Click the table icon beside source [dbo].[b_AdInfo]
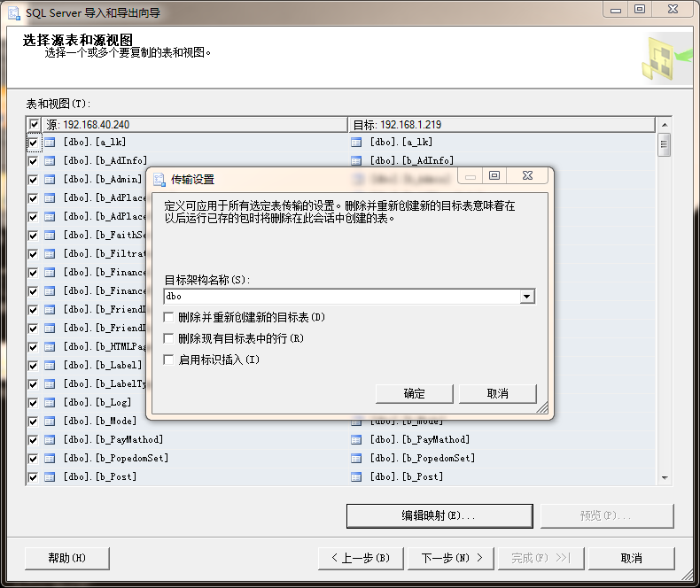Image resolution: width=700 pixels, height=588 pixels. coord(50,161)
